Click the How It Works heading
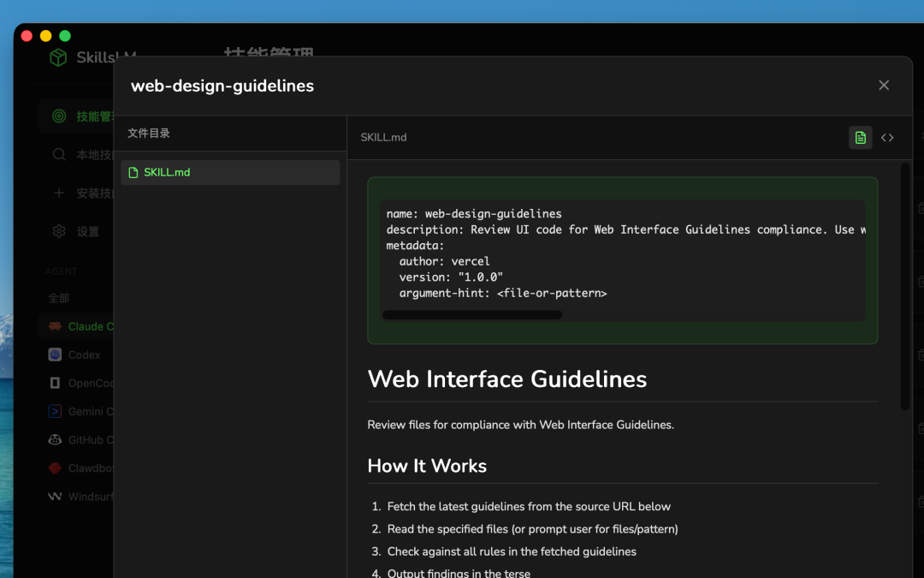Viewport: 924px width, 578px height. [427, 466]
